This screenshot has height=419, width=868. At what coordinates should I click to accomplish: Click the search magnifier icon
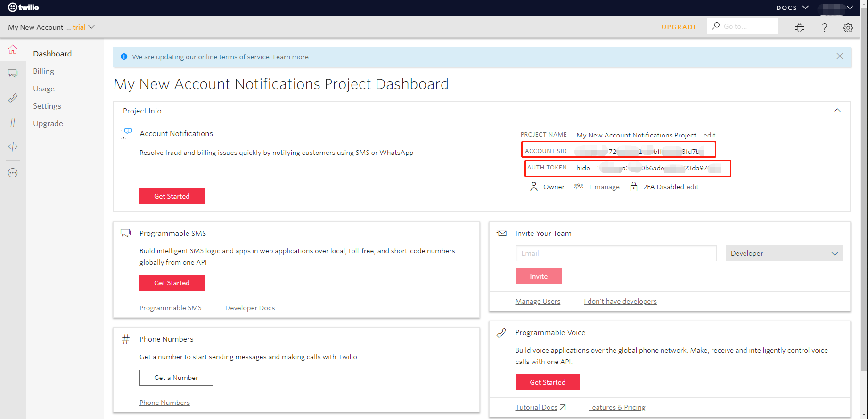716,26
